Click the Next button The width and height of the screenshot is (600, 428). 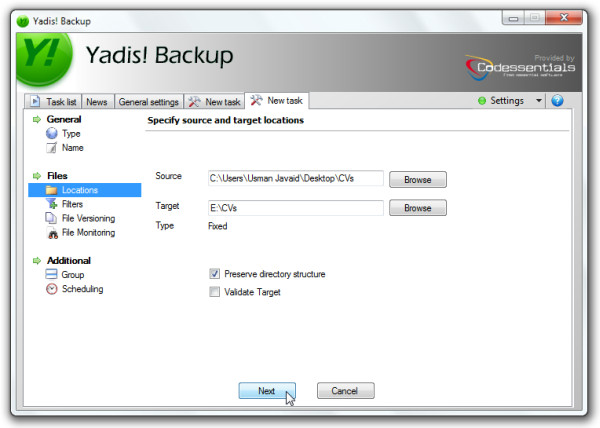point(267,391)
